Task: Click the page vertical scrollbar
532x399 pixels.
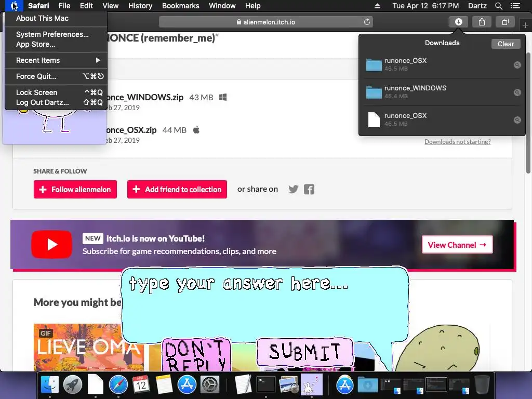Action: coord(528,113)
